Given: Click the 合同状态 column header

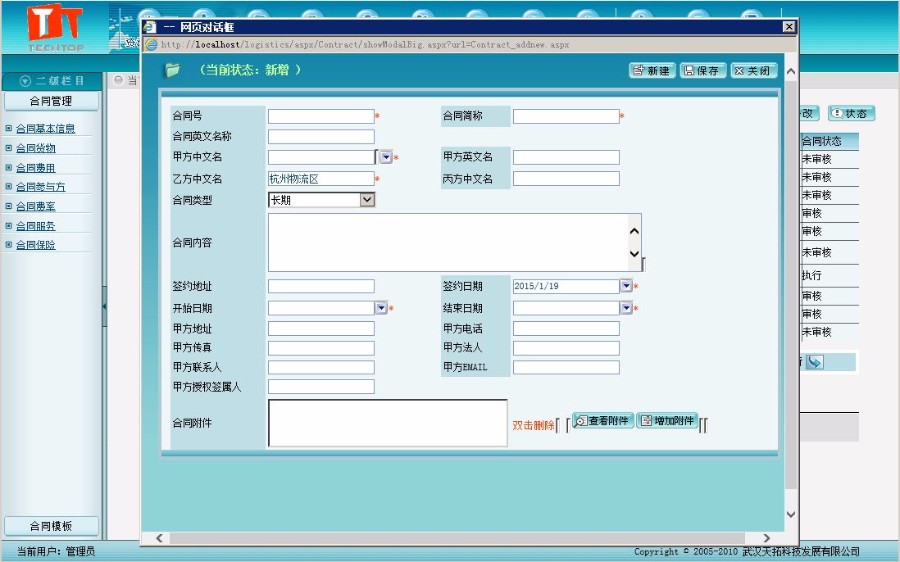Looking at the screenshot, I should pyautogui.click(x=829, y=141).
